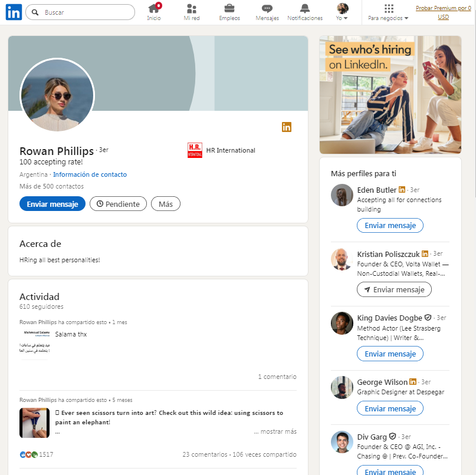
Task: Click Enviar mensaje for King Davies Dogbe
Action: pyautogui.click(x=390, y=354)
